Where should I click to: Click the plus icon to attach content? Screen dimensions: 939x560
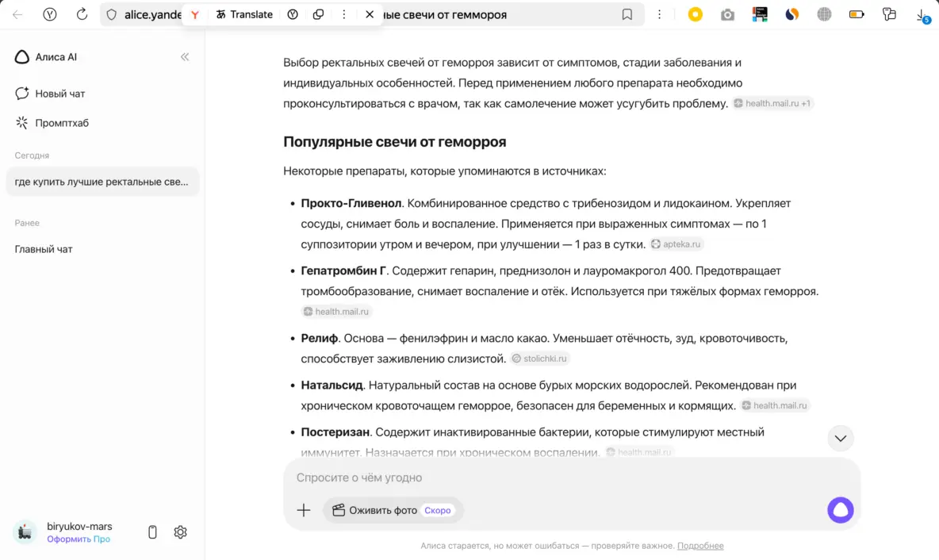(x=304, y=510)
